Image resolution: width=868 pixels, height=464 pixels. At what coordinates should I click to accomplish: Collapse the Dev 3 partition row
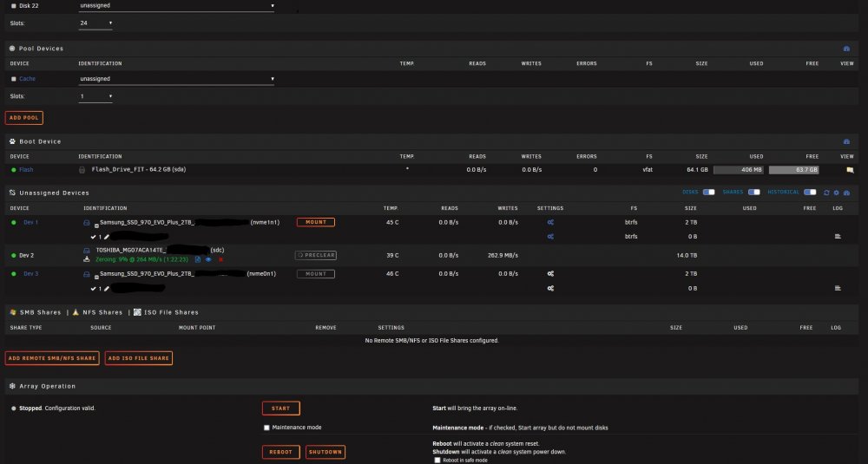96,277
